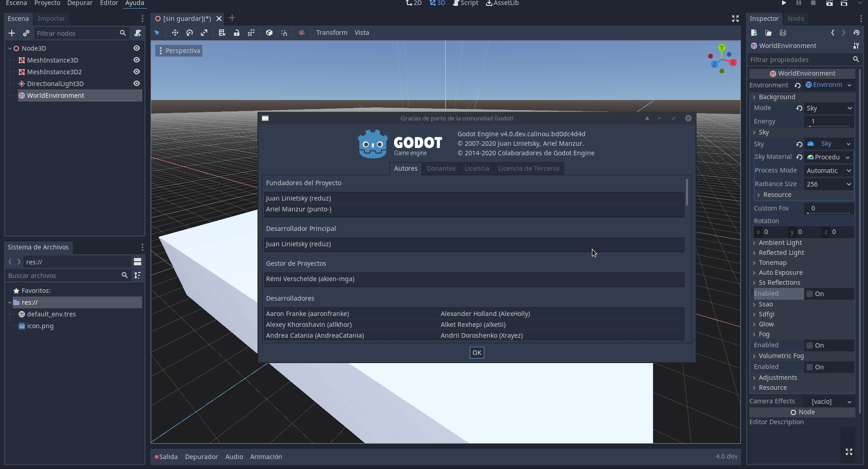Open Camera Effects vacío dropdown

pos(828,402)
